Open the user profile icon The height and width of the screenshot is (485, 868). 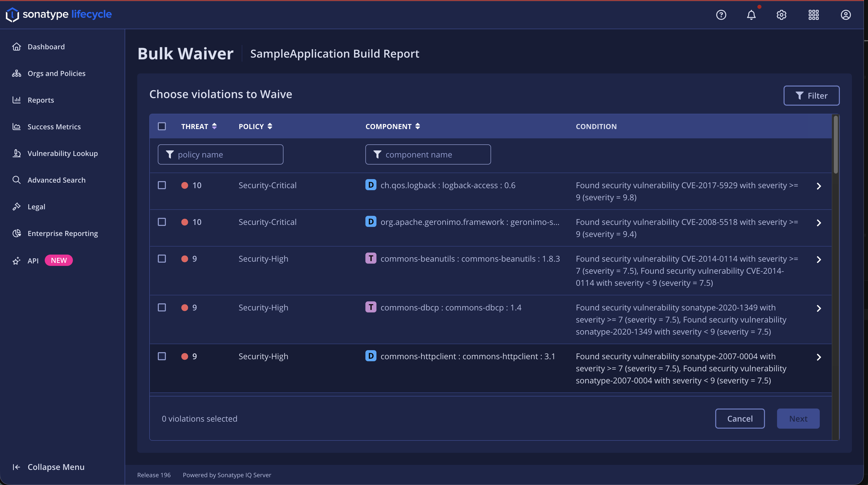click(x=845, y=15)
